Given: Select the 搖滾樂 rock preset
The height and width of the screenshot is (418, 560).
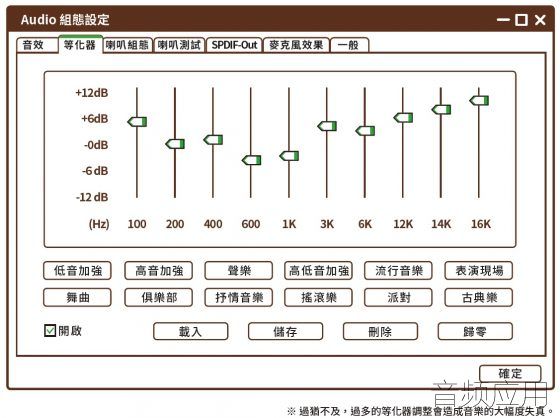Looking at the screenshot, I should 319,297.
